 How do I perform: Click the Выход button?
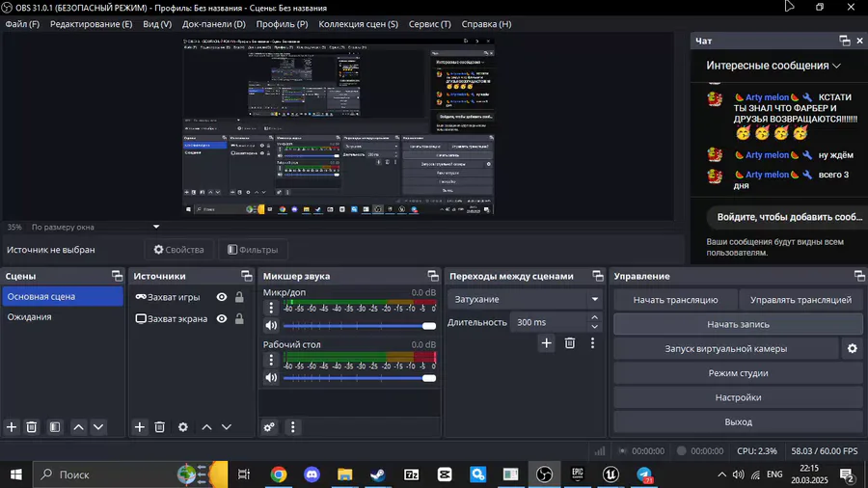(x=738, y=421)
